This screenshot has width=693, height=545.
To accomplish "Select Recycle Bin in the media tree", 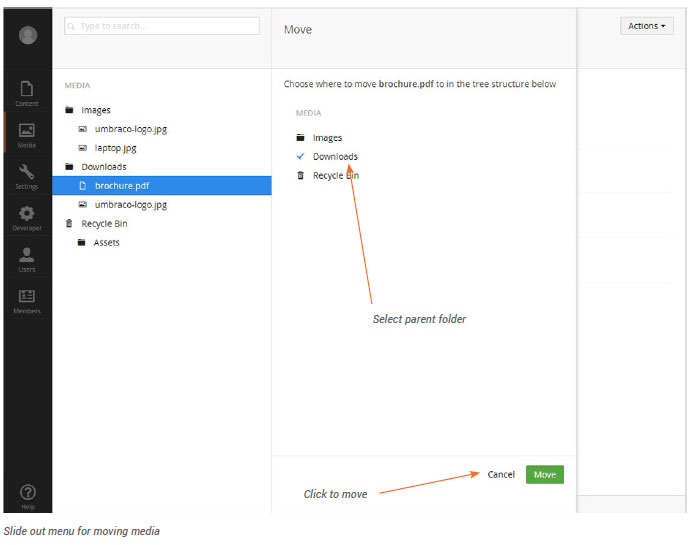I will tap(104, 224).
